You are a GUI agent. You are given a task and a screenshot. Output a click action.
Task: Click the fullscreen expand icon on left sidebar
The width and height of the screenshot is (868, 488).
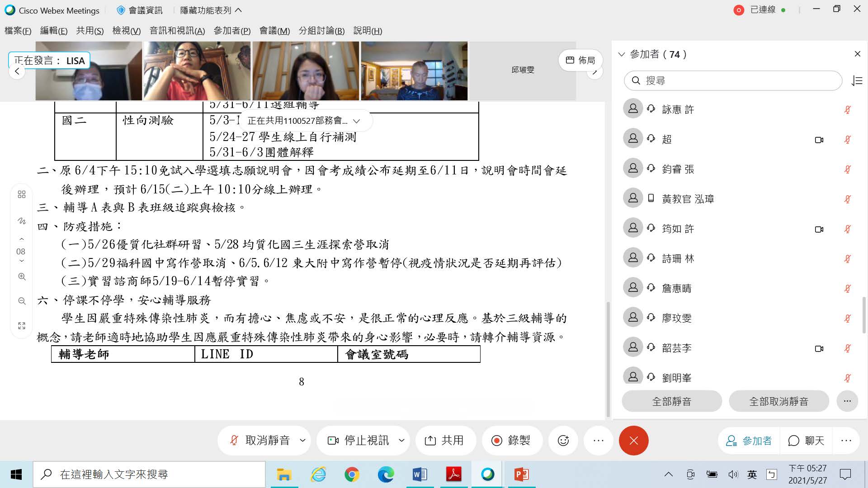point(22,326)
